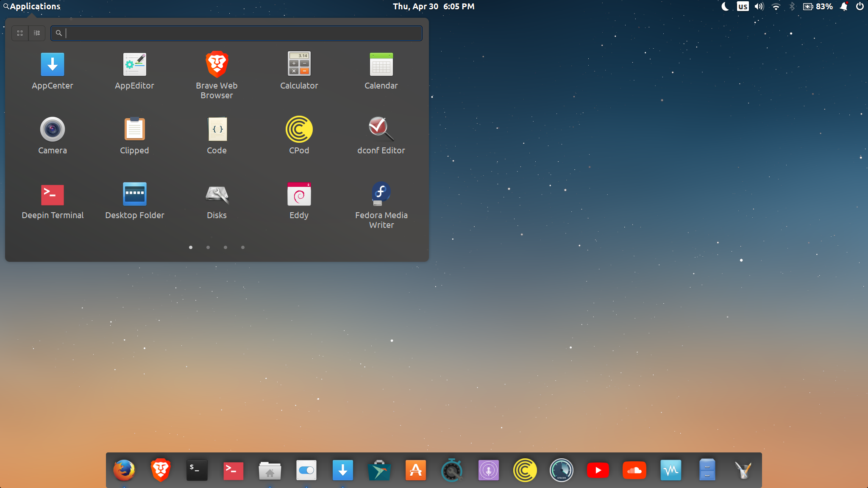Select the first page dot indicator
Image resolution: width=868 pixels, height=488 pixels.
point(191,247)
